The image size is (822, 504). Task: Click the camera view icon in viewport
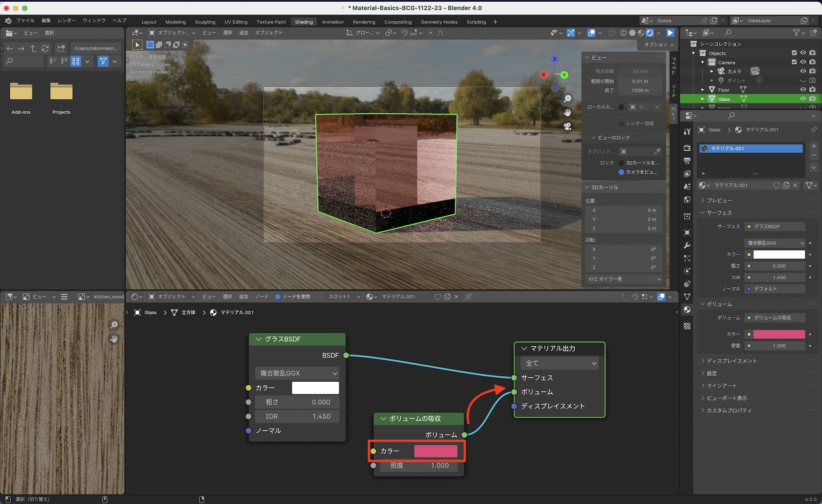(x=568, y=127)
